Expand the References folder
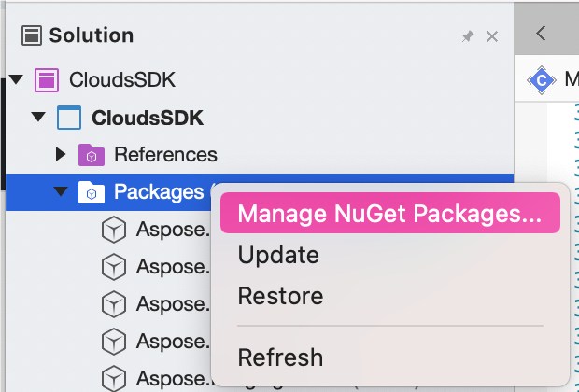Image resolution: width=579 pixels, height=392 pixels. pos(61,154)
